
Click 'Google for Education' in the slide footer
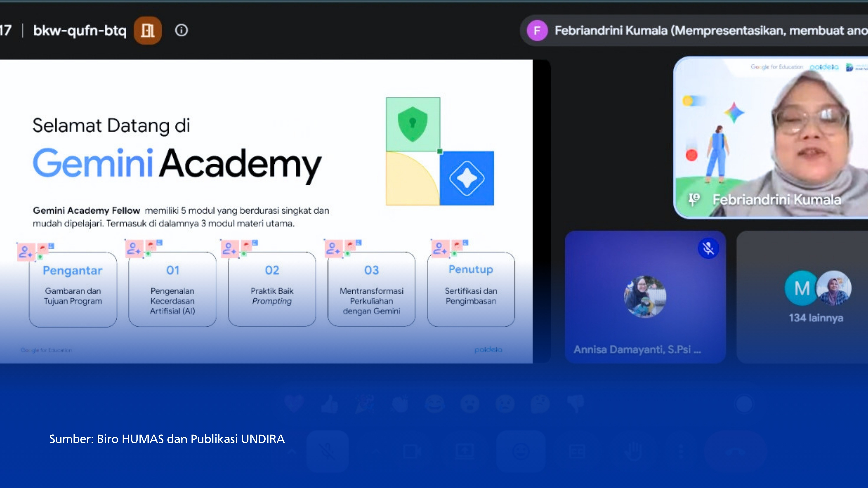pyautogui.click(x=47, y=350)
